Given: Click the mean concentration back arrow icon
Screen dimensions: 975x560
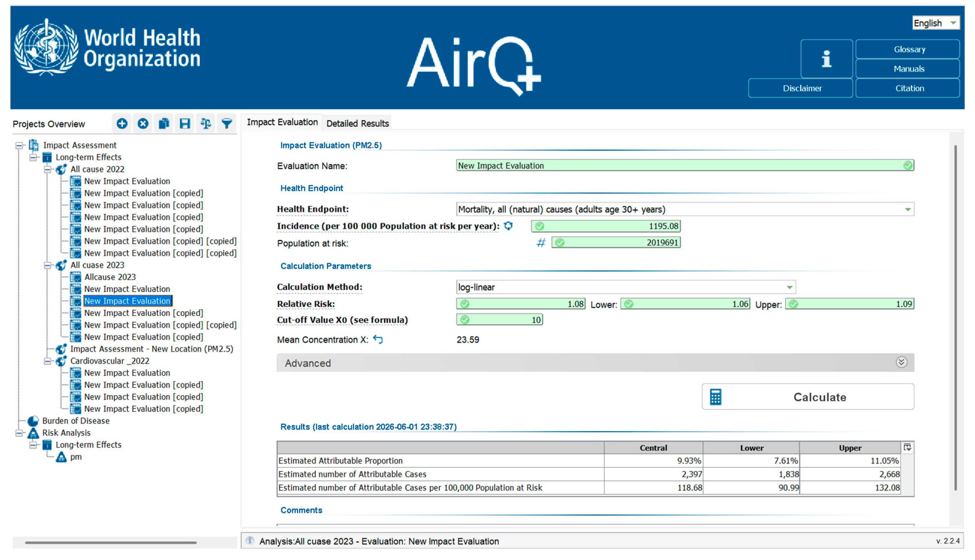Looking at the screenshot, I should coord(378,339).
